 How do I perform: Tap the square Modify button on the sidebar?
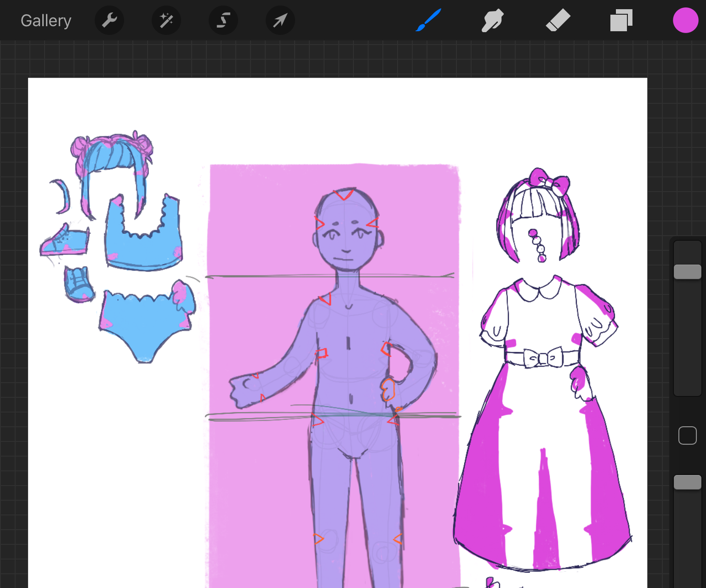(x=687, y=435)
